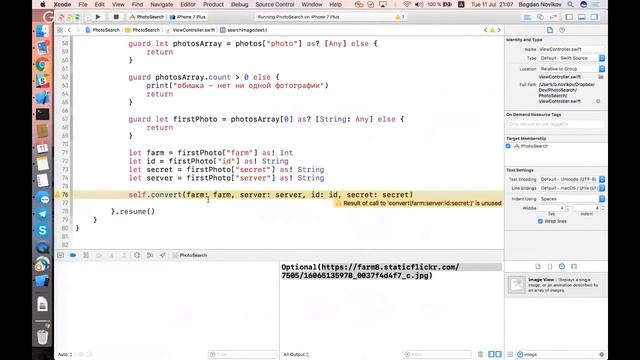
Task: Toggle Wrap lines checkbox
Action: [x=540, y=221]
